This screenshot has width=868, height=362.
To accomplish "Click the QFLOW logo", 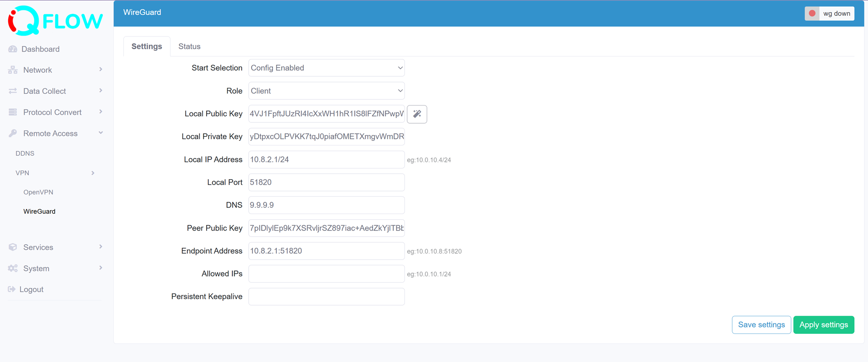I will point(56,20).
